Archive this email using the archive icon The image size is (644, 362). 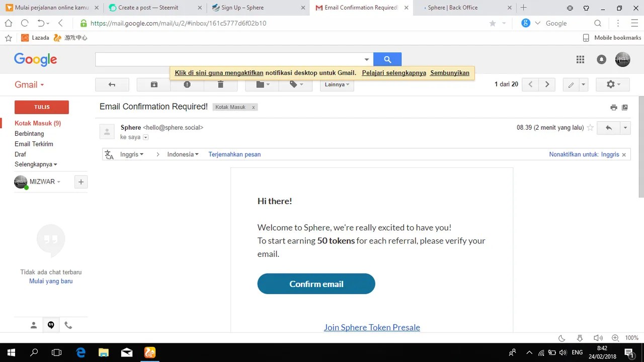click(154, 84)
